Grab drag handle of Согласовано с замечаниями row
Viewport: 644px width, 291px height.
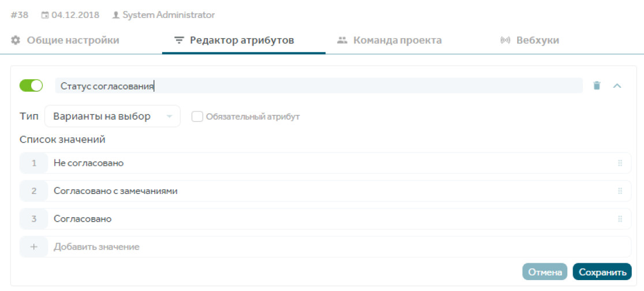620,191
